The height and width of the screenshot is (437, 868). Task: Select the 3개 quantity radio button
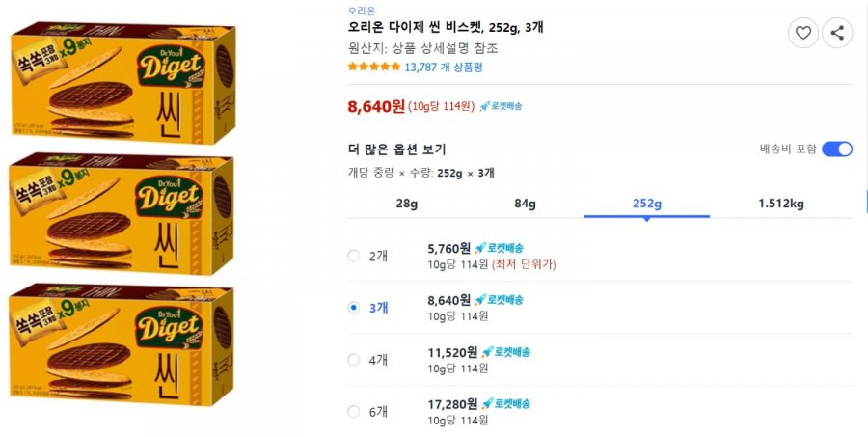pyautogui.click(x=354, y=308)
